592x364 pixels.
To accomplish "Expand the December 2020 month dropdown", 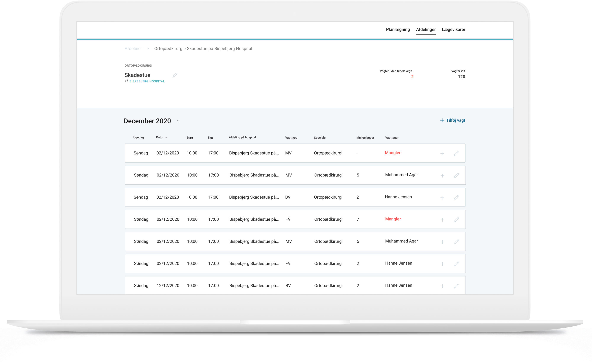I will click(x=178, y=121).
